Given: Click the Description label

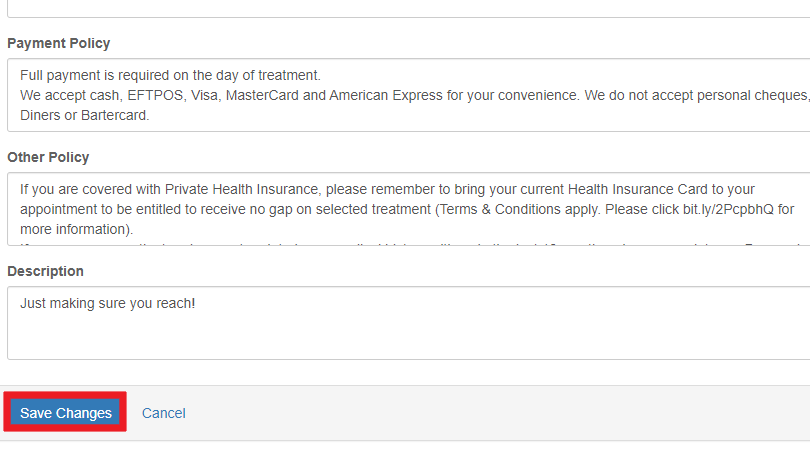Looking at the screenshot, I should pos(45,271).
